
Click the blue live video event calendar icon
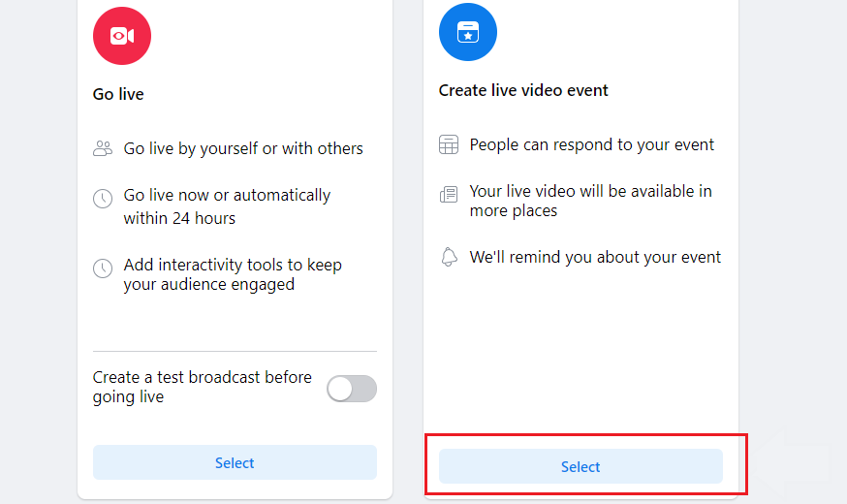click(x=468, y=32)
